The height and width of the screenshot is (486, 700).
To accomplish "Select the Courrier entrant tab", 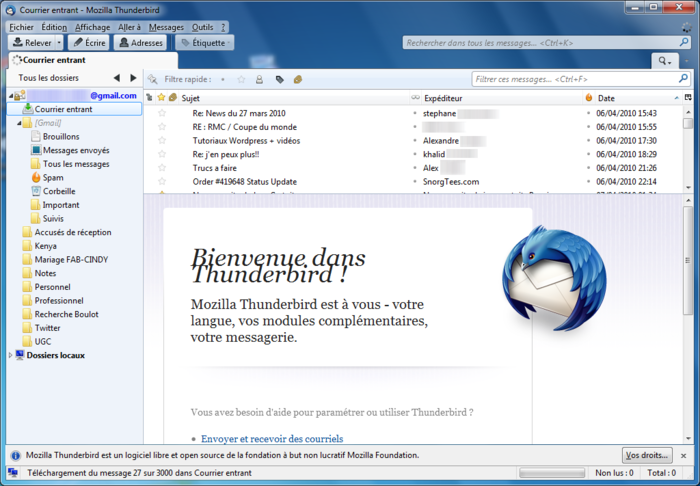I will (93, 60).
